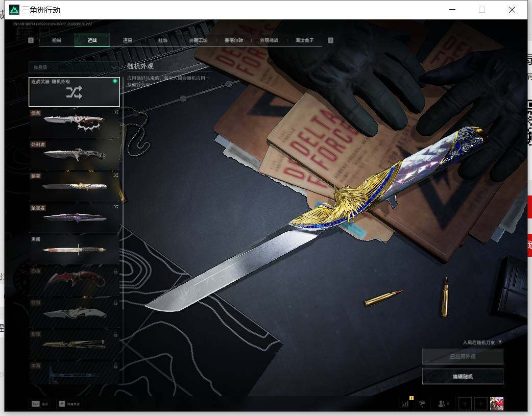Click the lock icon on golden dagger row
532x416 pixels.
[x=116, y=334]
